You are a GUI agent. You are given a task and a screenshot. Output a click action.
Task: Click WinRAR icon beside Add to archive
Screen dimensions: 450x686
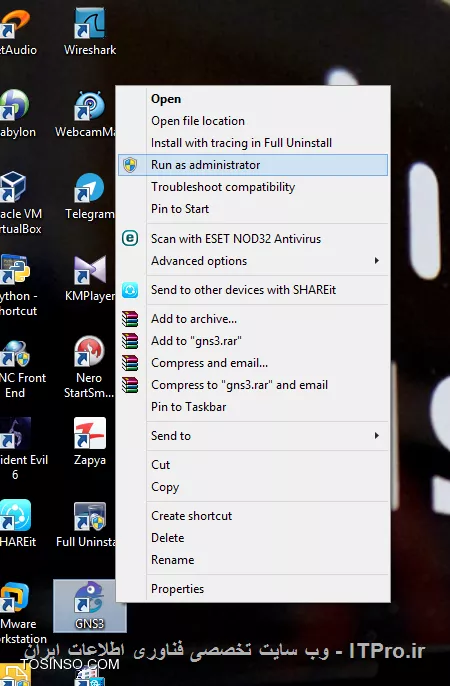pos(130,319)
